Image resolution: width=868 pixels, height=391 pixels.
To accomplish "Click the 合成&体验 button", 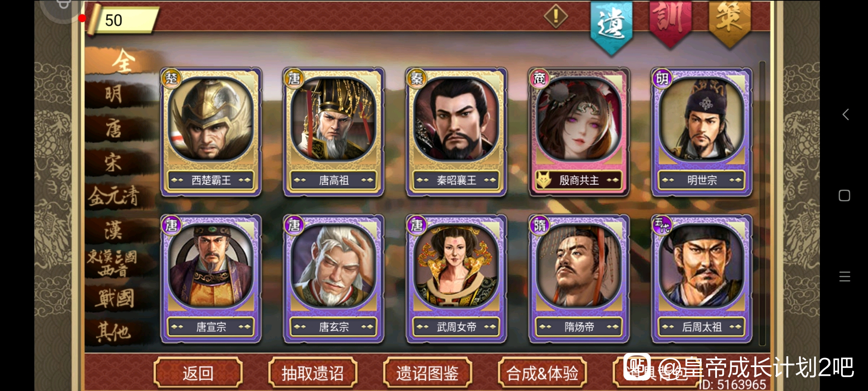I will (542, 373).
